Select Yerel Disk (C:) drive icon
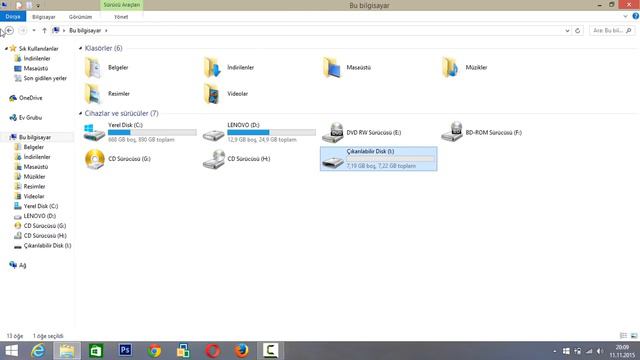This screenshot has height=360, width=640. (94, 133)
